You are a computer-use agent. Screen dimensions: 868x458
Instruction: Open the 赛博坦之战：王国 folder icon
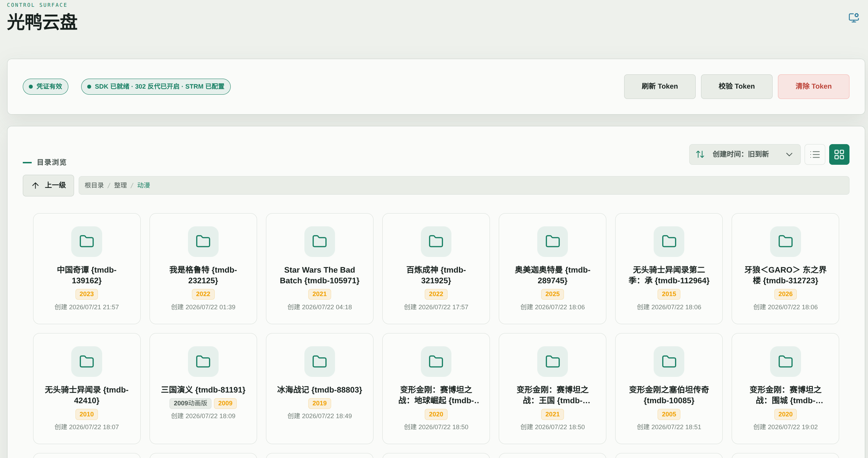click(x=553, y=362)
